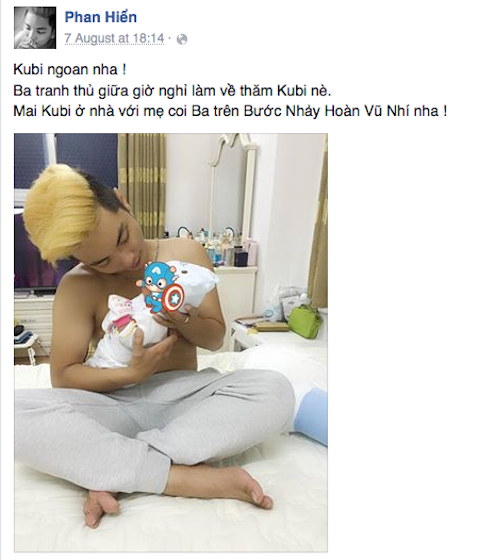Click the 'Bước Nhảy Hoàn Vũ Nhí' text line
The height and width of the screenshot is (560, 479).
230,111
